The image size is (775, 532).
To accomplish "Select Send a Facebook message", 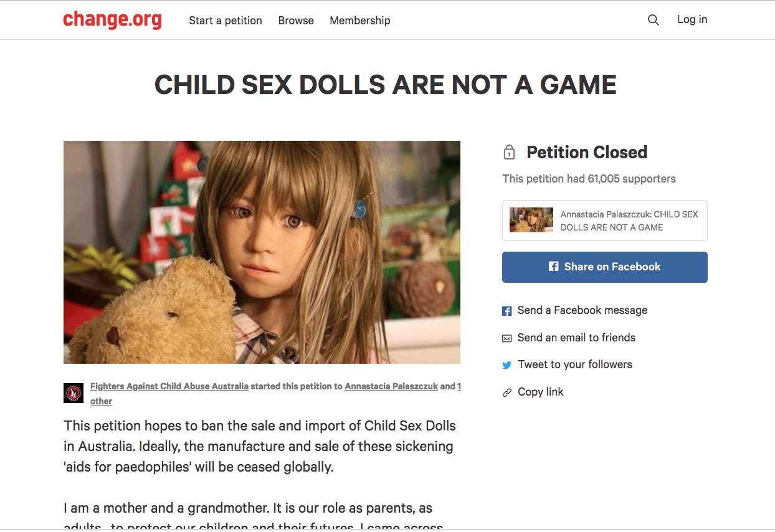I will (x=582, y=310).
